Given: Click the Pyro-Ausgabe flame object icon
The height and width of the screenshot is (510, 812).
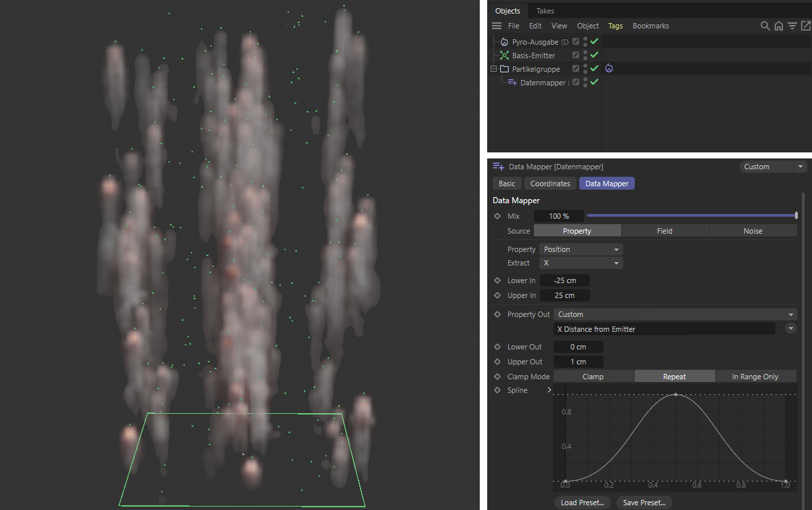Looking at the screenshot, I should pos(504,42).
